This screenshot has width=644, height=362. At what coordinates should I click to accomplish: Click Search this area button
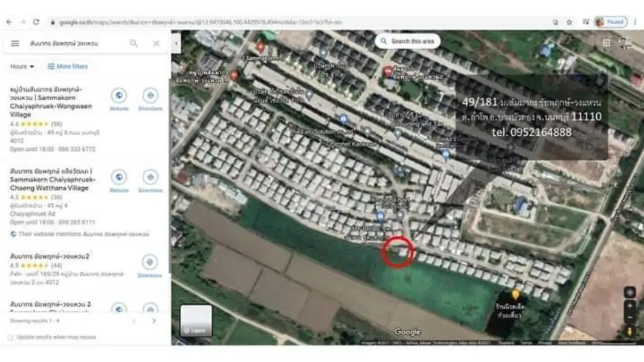[x=407, y=42]
